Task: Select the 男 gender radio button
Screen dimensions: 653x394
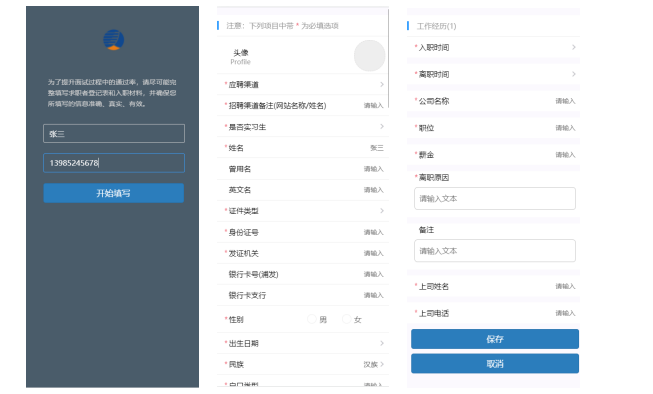Action: 312,319
